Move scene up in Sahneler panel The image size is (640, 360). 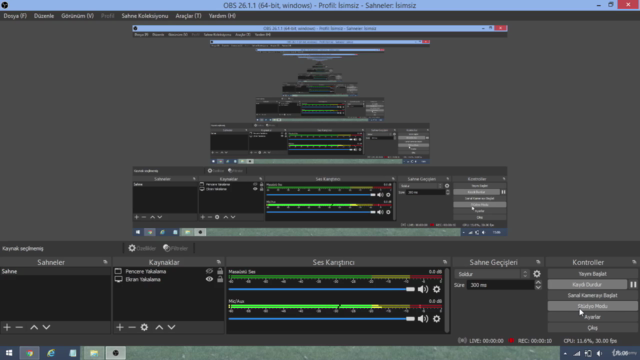[34, 327]
